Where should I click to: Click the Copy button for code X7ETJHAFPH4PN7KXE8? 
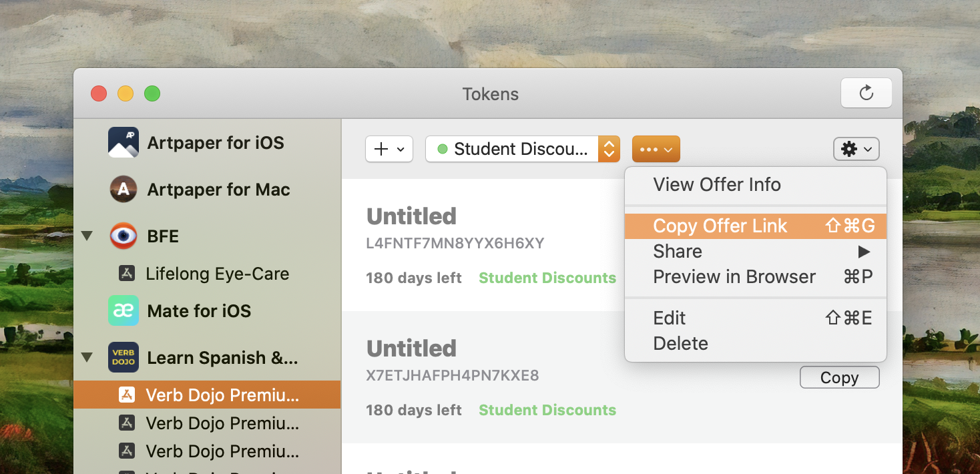[x=839, y=377]
